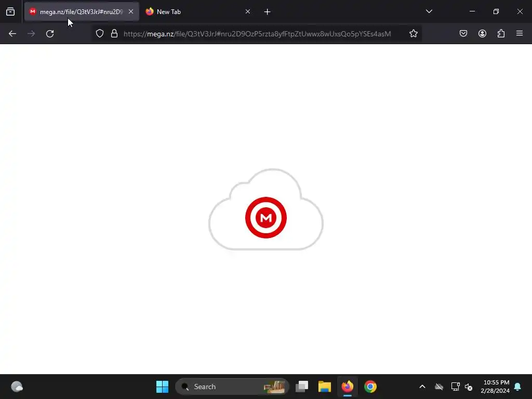The image size is (532, 399).
Task: Click the MEGA logo in the cloud
Action: 266,218
